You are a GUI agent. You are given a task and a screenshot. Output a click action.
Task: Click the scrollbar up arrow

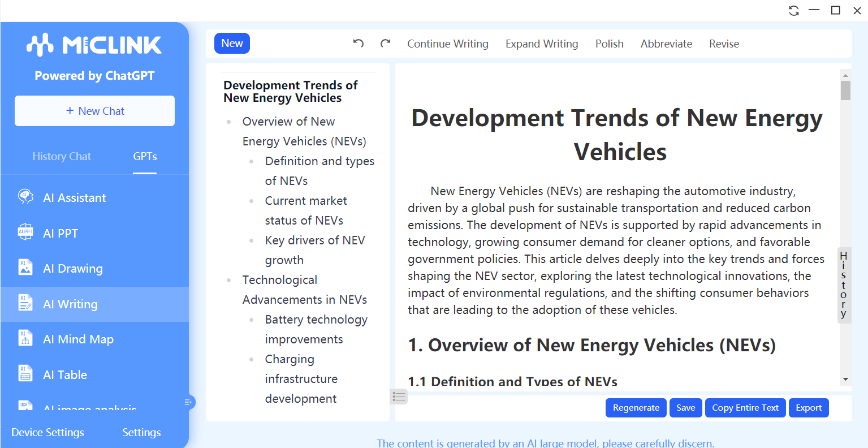pos(845,75)
